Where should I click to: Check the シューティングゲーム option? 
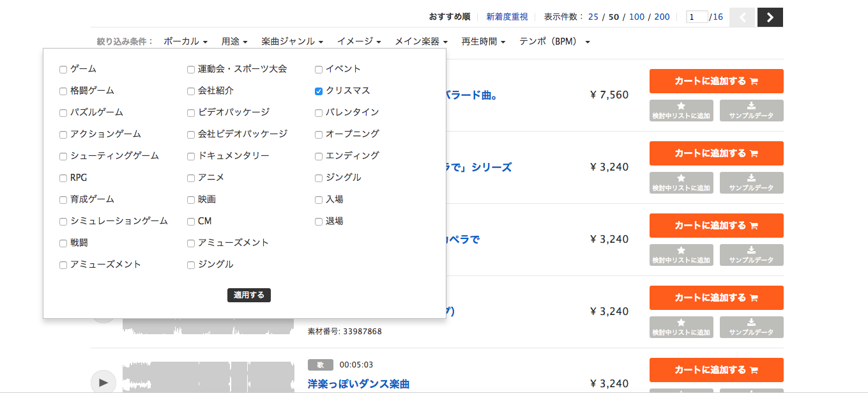(x=63, y=157)
